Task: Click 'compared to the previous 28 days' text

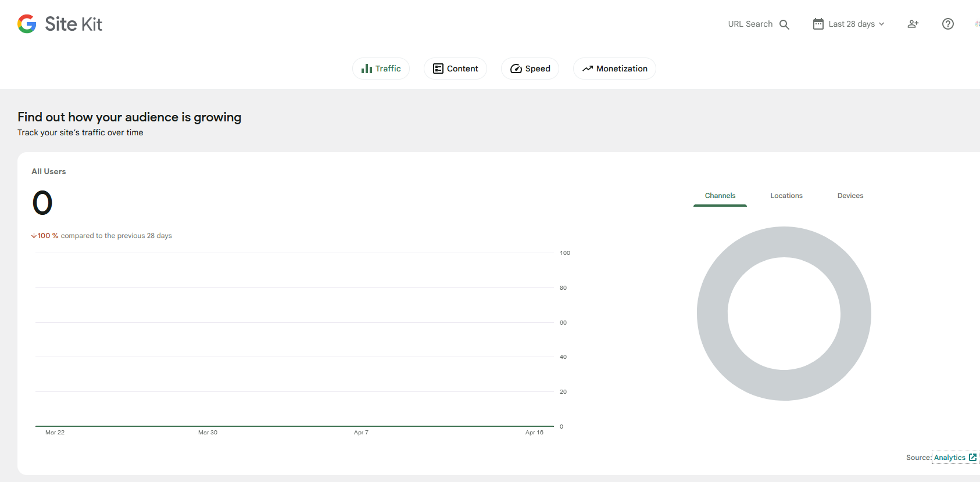Action: 116,236
